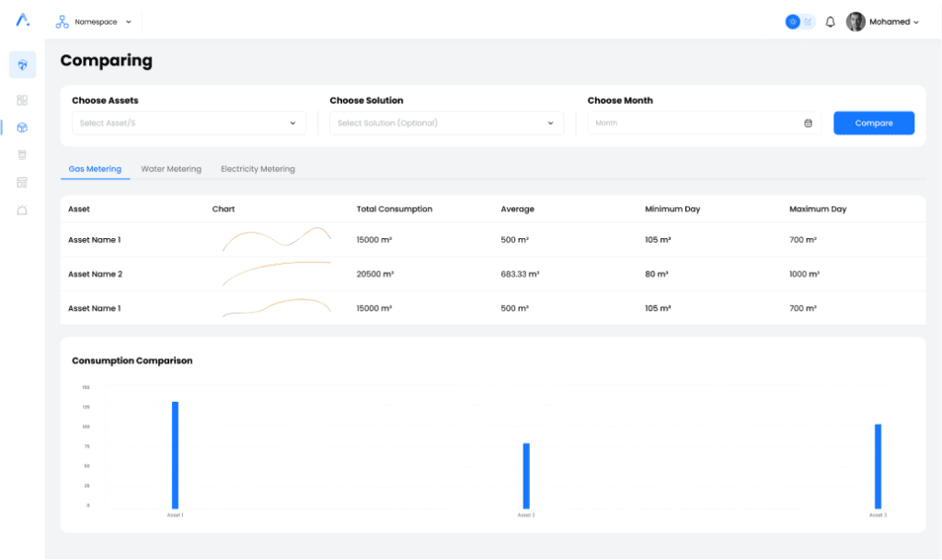Viewport: 942px width, 560px height.
Task: Click the highlighted cube icon at sidebar top
Action: click(22, 64)
